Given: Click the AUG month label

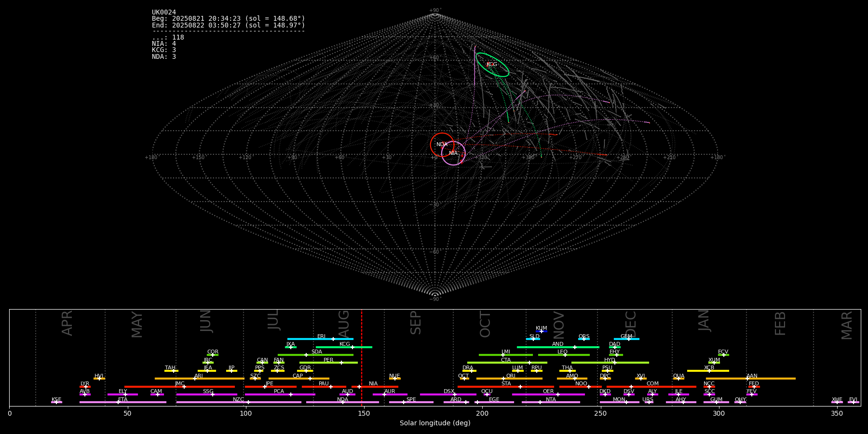Looking at the screenshot, I should (343, 325).
